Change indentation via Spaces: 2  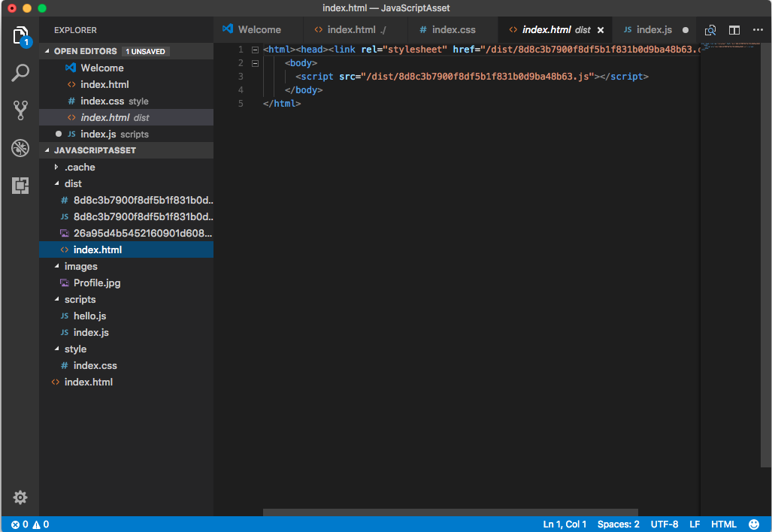(619, 524)
